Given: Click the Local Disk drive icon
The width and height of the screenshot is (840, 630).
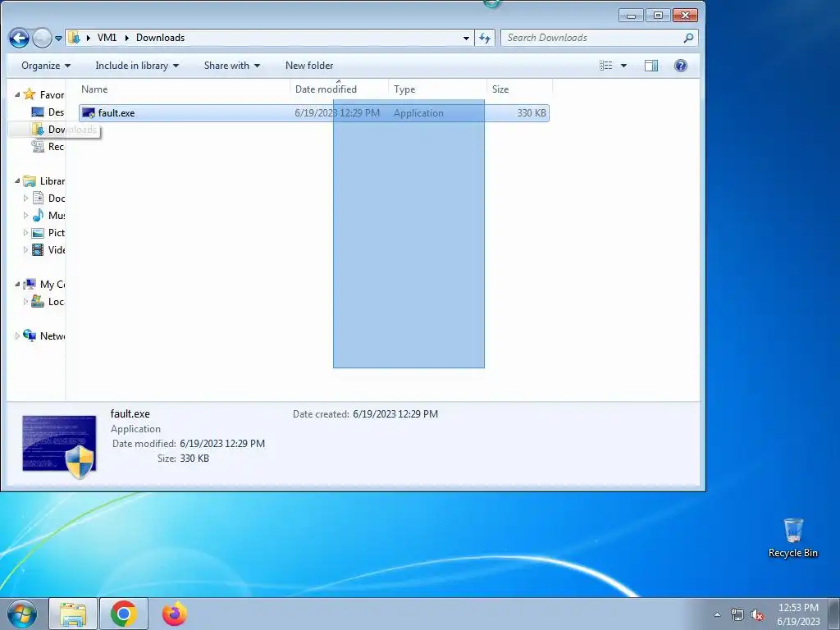Looking at the screenshot, I should click(x=38, y=302).
